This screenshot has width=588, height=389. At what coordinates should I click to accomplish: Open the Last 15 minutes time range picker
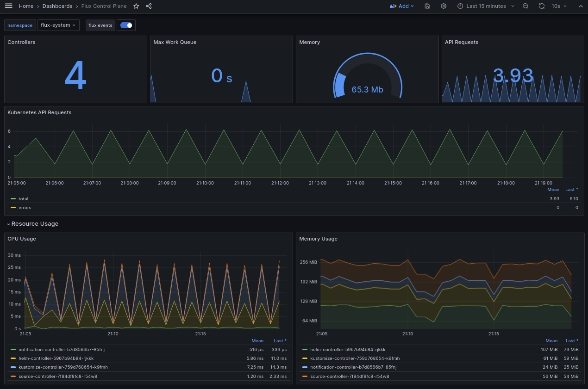[482, 6]
